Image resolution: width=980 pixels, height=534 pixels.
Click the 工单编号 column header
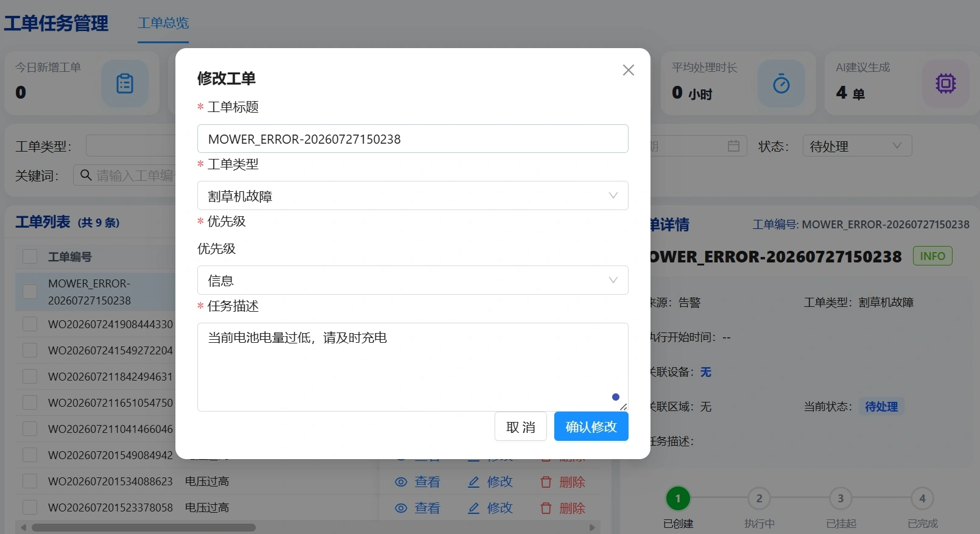70,257
